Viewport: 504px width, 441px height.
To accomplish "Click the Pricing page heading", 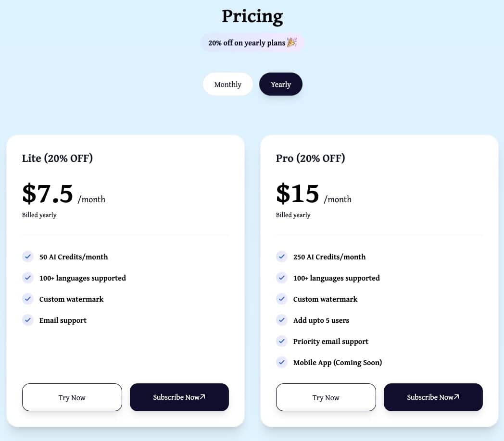I will click(x=252, y=16).
